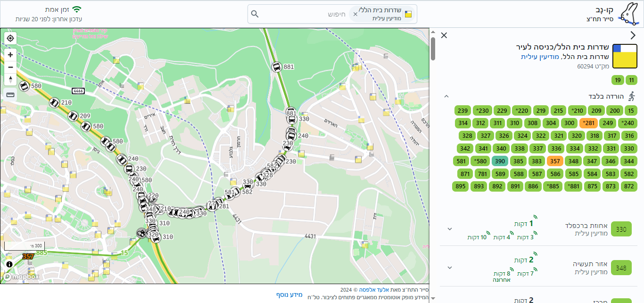Viewport: 644px width, 303px height.
Task: Click the map info (i) icon
Action: (9, 264)
